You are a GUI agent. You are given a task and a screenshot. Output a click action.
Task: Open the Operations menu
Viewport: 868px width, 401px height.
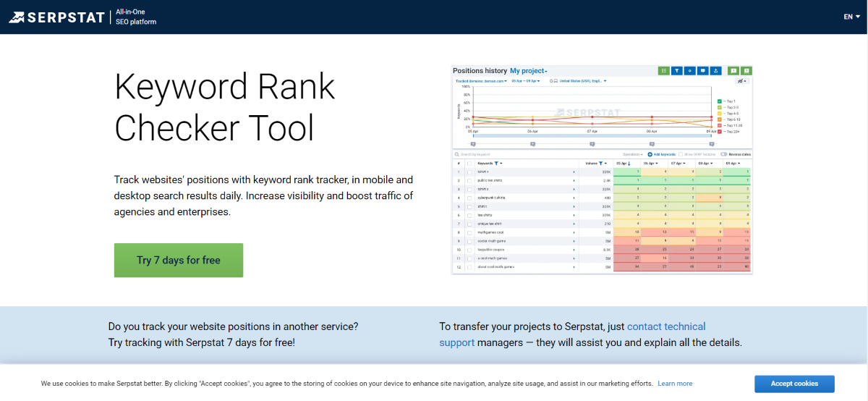click(x=633, y=154)
